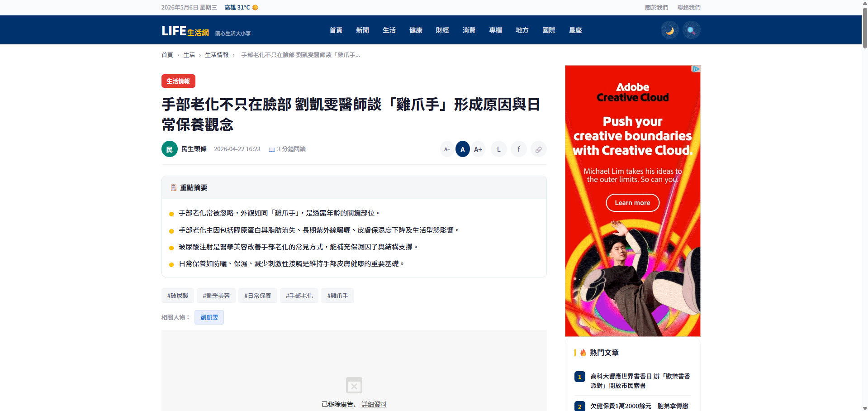Open 國際 nav menu item
This screenshot has height=411, width=868.
(x=549, y=30)
